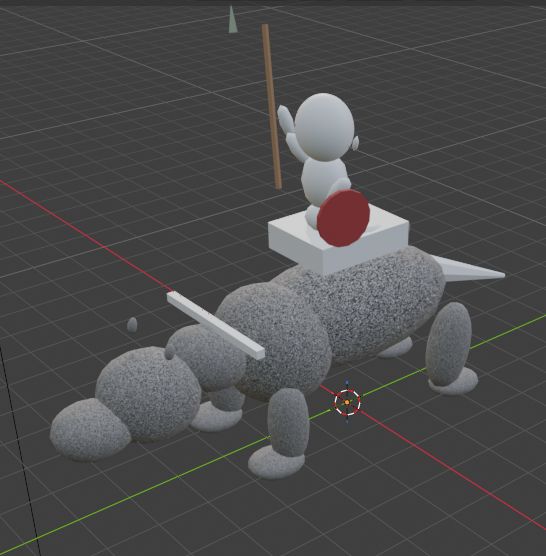Select the red disc shield
546x556 pixels.
(x=343, y=218)
